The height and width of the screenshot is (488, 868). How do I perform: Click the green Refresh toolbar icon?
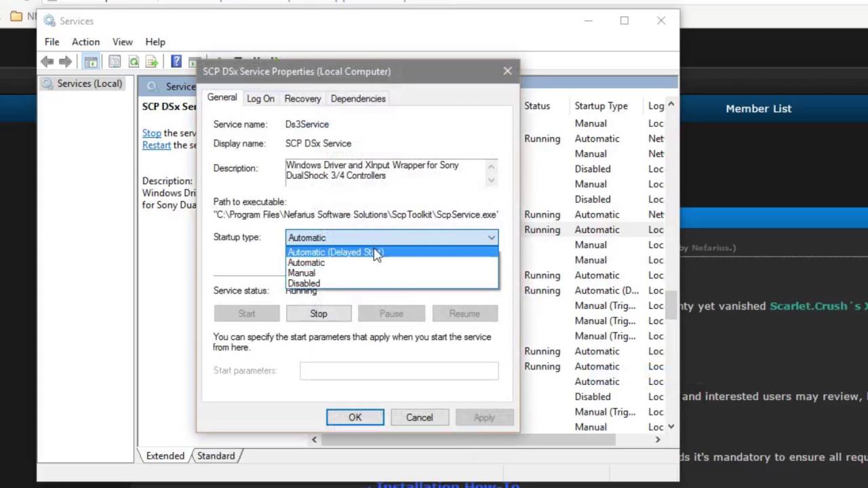[134, 62]
